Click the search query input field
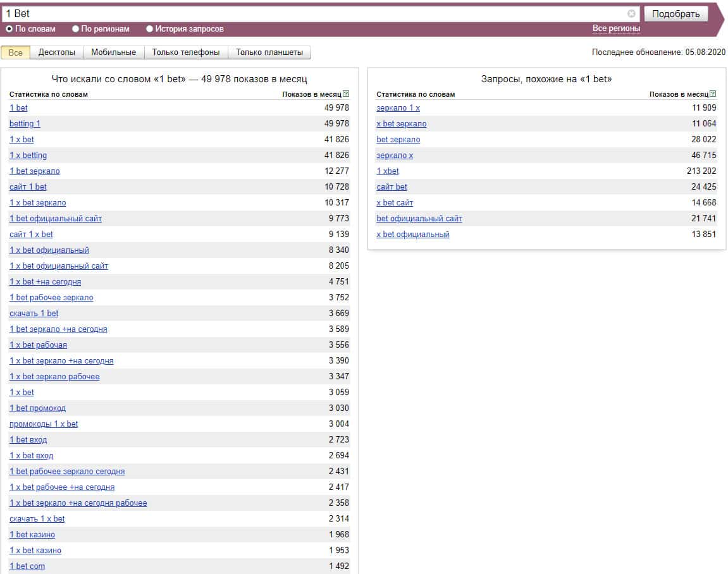Image resolution: width=728 pixels, height=574 pixels. click(316, 13)
